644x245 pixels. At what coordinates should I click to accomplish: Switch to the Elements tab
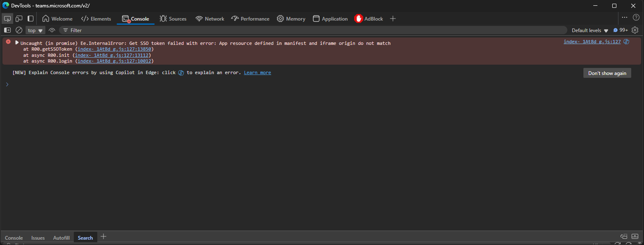(96, 19)
